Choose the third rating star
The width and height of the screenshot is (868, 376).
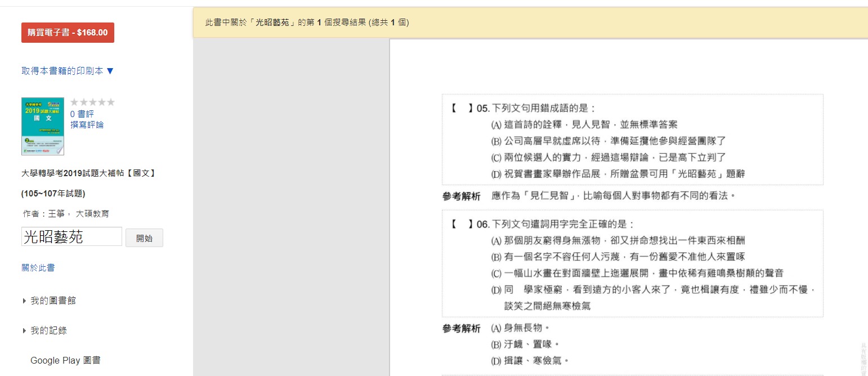pyautogui.click(x=92, y=102)
